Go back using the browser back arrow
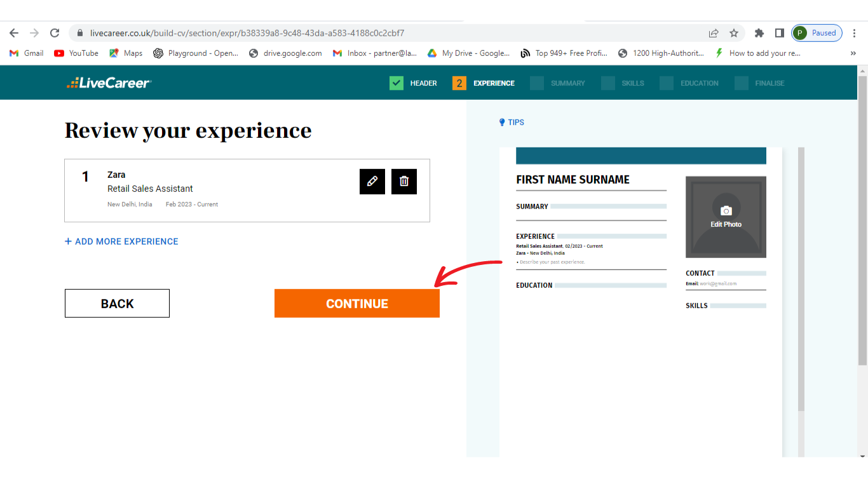This screenshot has width=868, height=488. click(x=14, y=33)
